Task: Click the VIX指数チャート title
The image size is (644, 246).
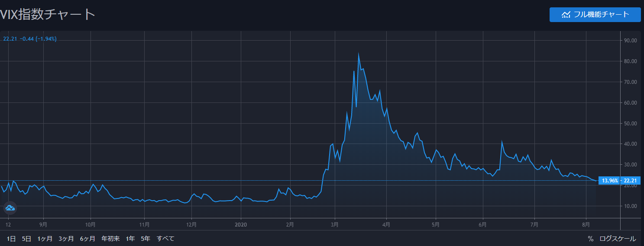Action: [48, 14]
